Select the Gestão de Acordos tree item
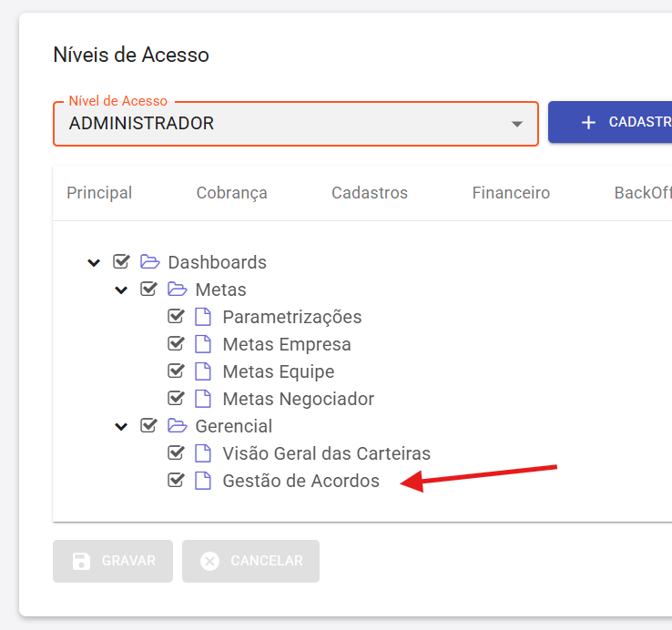 pyautogui.click(x=300, y=481)
